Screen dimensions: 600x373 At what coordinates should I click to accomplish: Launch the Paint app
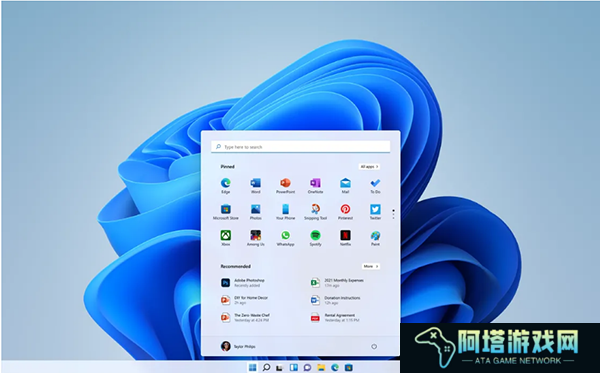[x=375, y=238]
